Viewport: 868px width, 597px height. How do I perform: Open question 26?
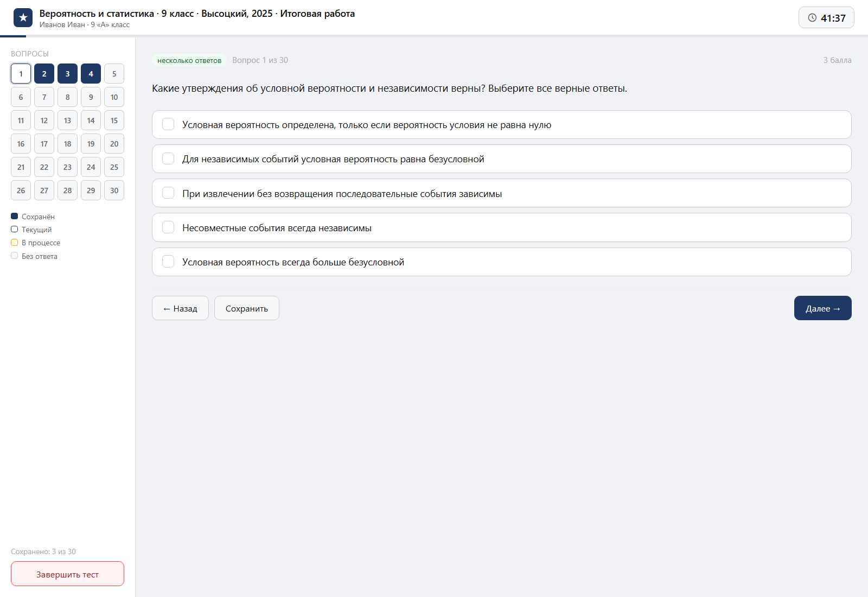click(x=21, y=190)
